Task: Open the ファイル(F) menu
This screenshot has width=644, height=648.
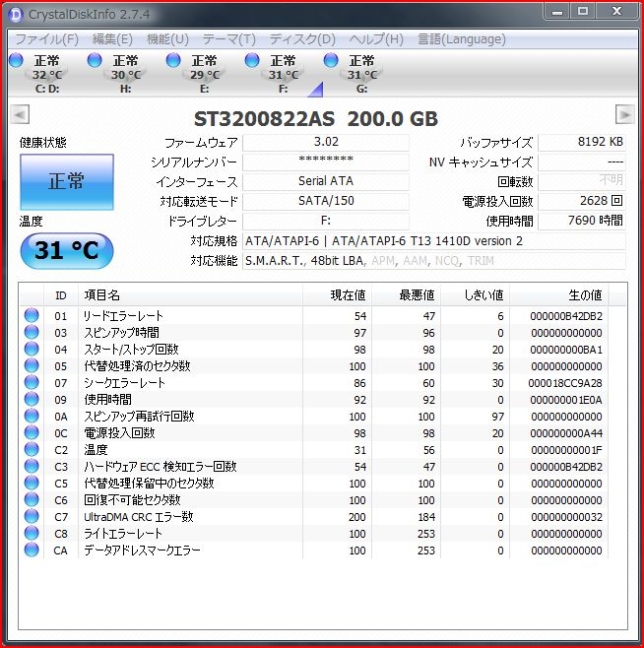Action: tap(46, 39)
